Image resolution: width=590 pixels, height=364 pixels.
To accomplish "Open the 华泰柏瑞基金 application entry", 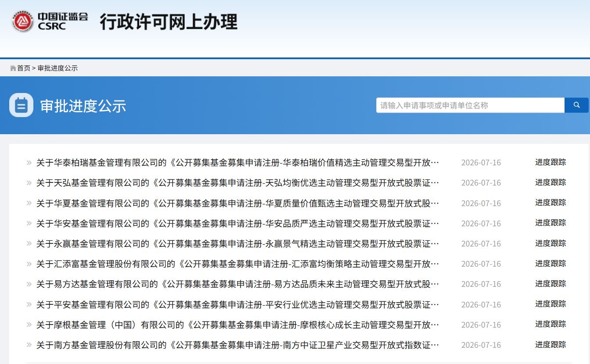I will pyautogui.click(x=237, y=163).
